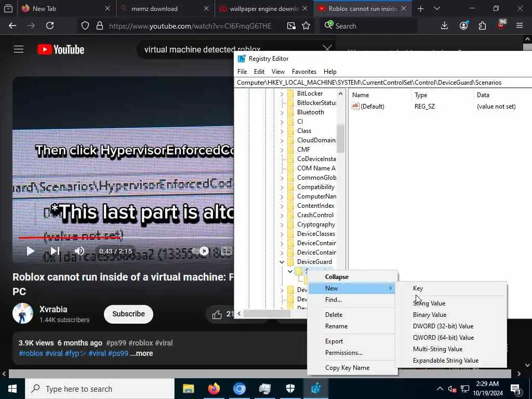Open the YouTube guide hamburger menu
Image resolution: width=532 pixels, height=399 pixels.
[x=19, y=49]
